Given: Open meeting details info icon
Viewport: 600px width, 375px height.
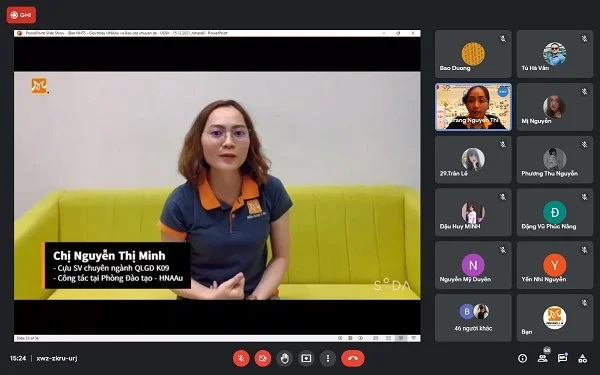Looking at the screenshot, I should (522, 359).
